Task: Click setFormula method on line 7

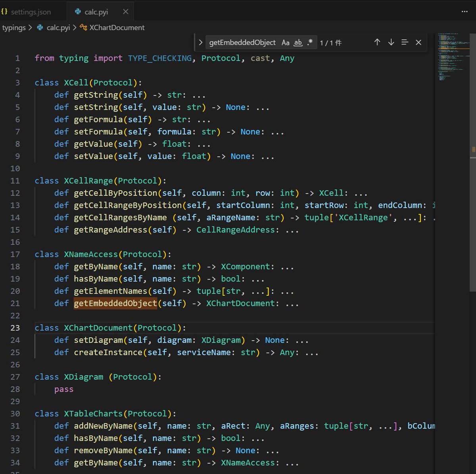Action: click(98, 132)
